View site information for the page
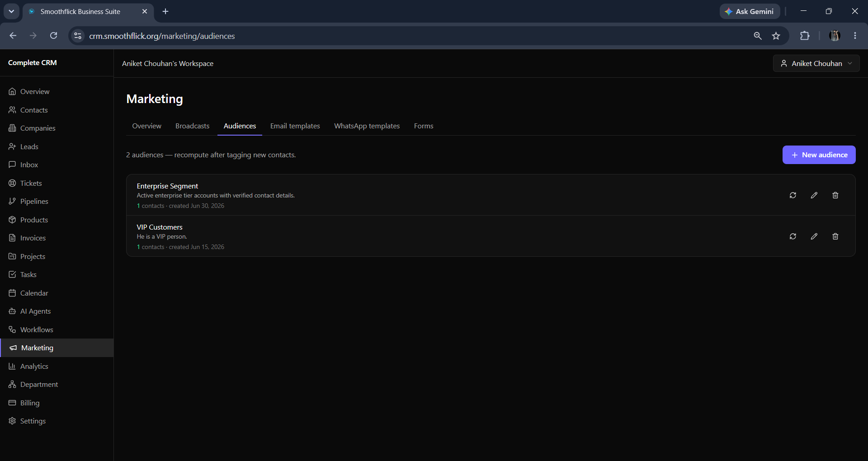The height and width of the screenshot is (461, 868). pos(78,36)
